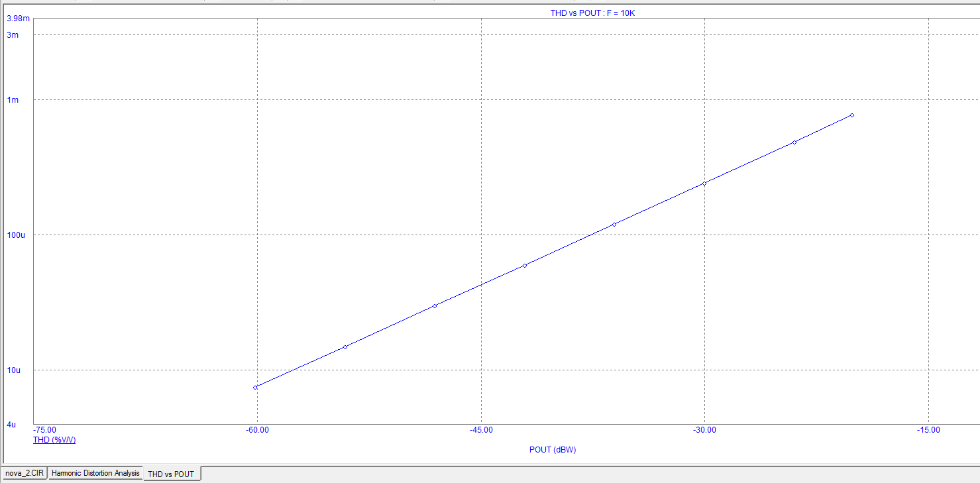Click the -30.00 x-axis label
980x483 pixels.
click(x=704, y=430)
